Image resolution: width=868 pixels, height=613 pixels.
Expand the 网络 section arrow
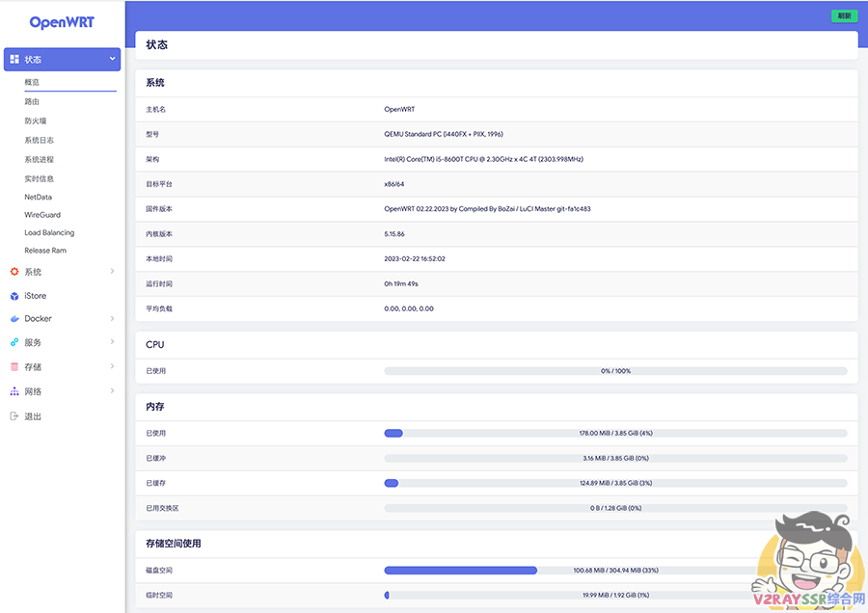click(x=113, y=391)
